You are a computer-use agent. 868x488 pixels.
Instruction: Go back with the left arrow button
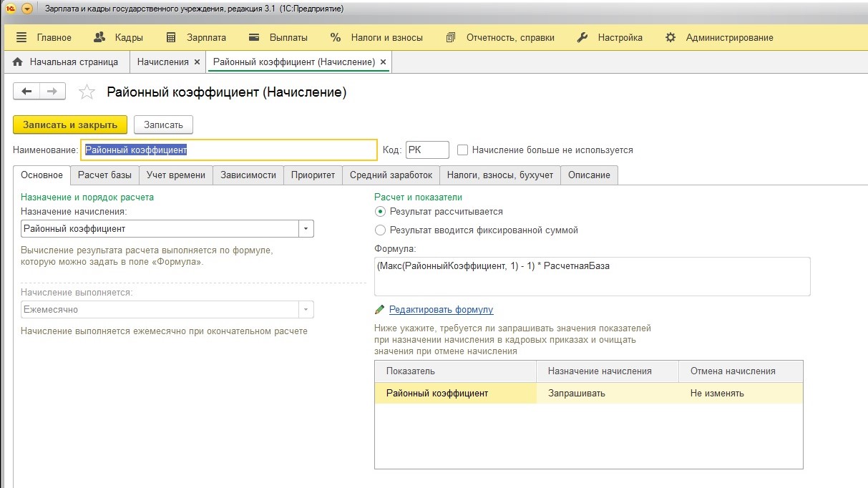(26, 91)
